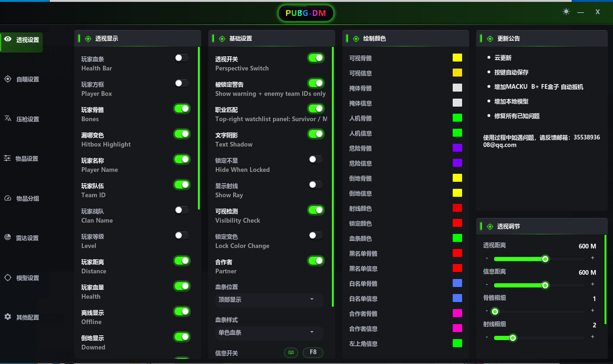613x364 pixels.
Task: Disable the 玩家骨骼 Bones switch
Action: coord(182,109)
